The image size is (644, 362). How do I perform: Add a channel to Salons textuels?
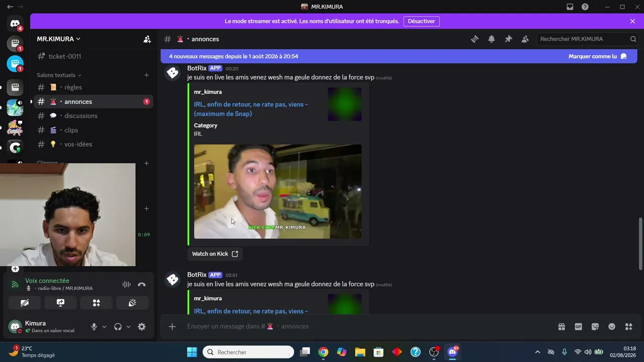coord(146,75)
